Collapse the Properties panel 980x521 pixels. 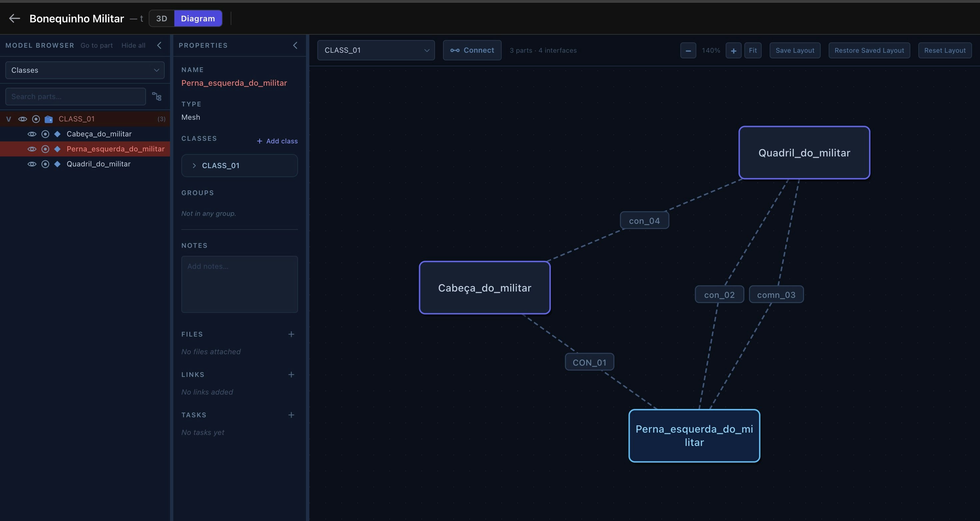point(295,45)
